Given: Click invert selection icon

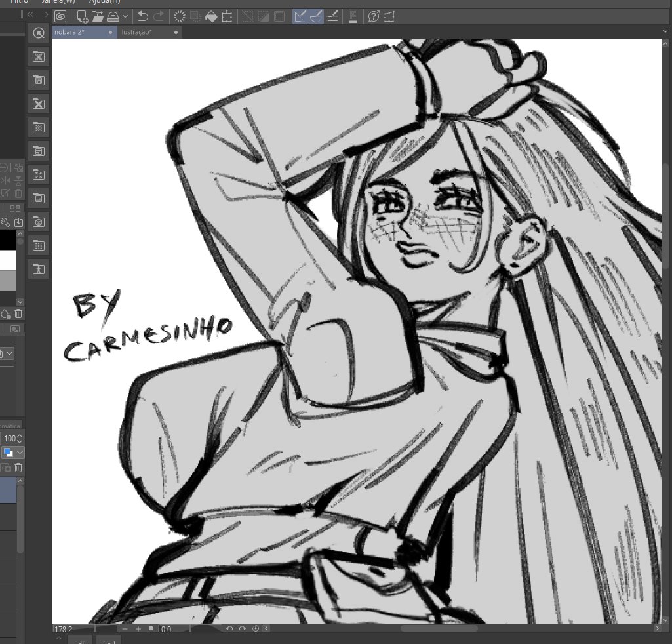Looking at the screenshot, I should point(263,16).
